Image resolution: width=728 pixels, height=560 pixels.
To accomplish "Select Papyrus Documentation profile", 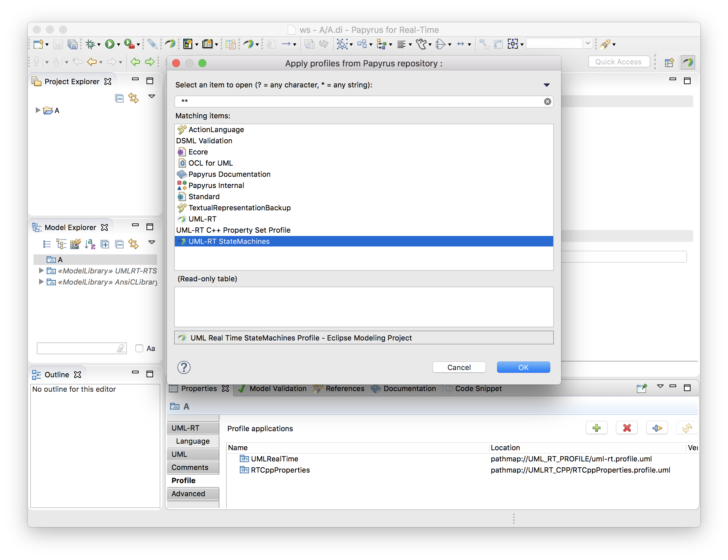I will tap(363, 174).
